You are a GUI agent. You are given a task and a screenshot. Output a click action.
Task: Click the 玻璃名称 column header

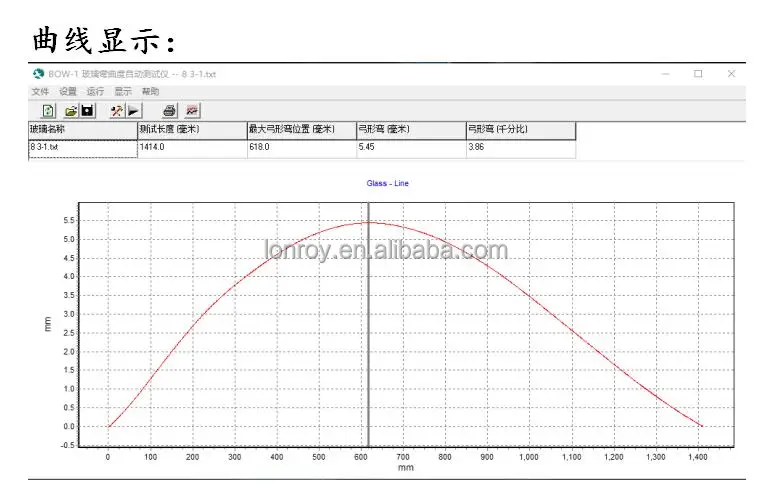[x=83, y=130]
